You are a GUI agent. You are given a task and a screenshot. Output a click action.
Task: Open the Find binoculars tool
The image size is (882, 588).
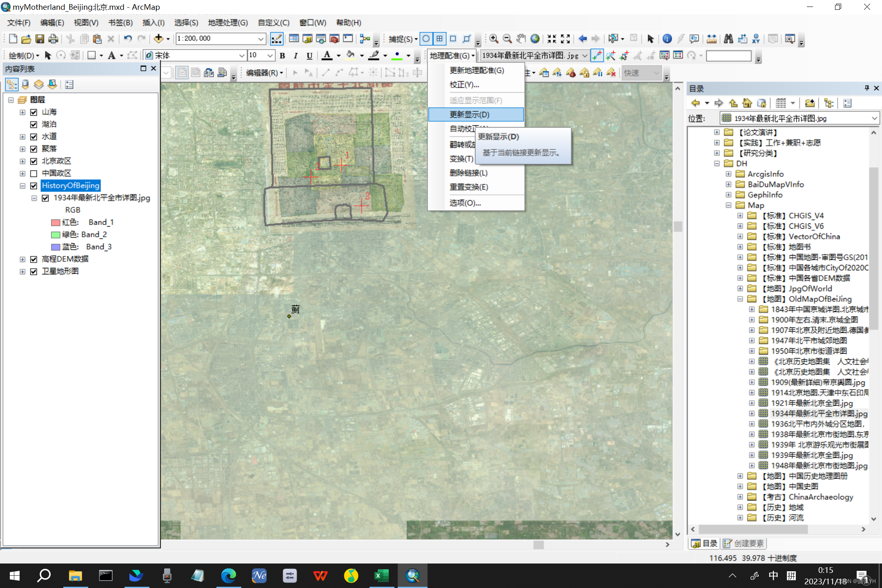(728, 39)
